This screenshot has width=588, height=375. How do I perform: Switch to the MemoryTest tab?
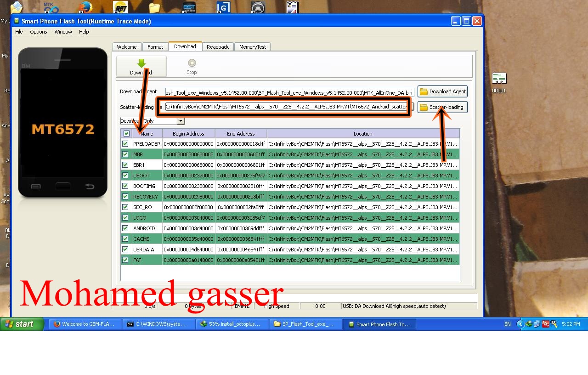(x=253, y=47)
